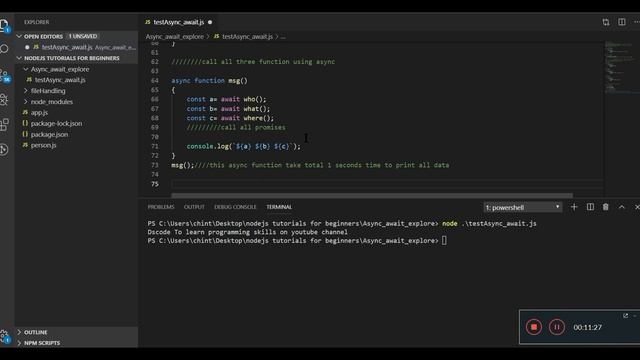640x360 pixels.
Task: Switch to the Problems tab
Action: tap(161, 207)
